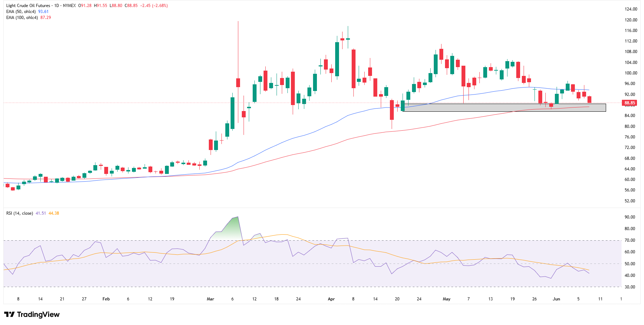
Task: Click the 52.00 price axis label
Action: click(x=630, y=201)
